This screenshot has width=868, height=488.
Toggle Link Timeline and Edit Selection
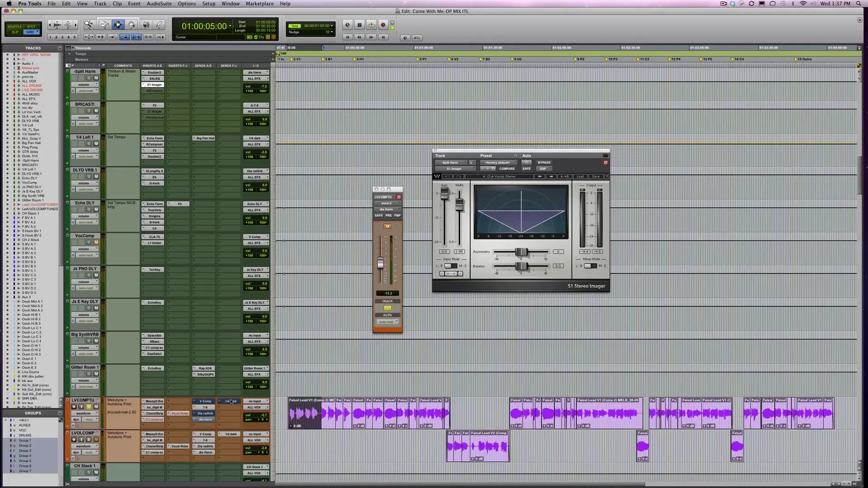tap(137, 37)
